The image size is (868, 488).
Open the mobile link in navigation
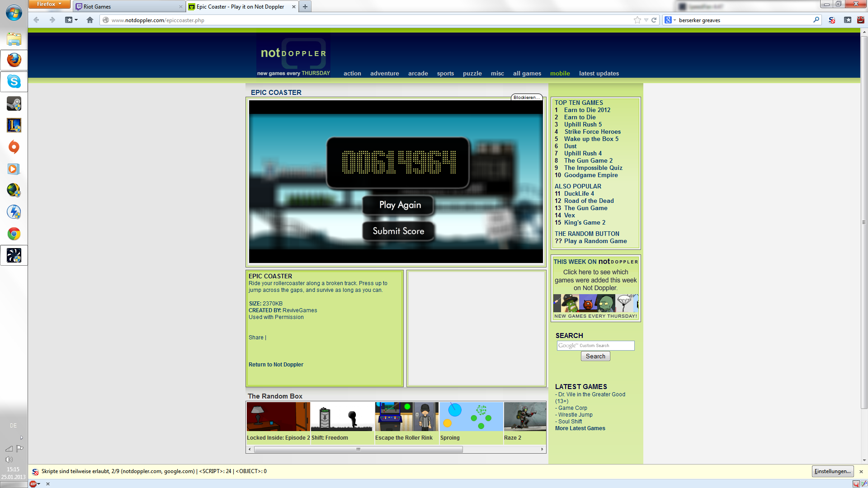(x=560, y=73)
